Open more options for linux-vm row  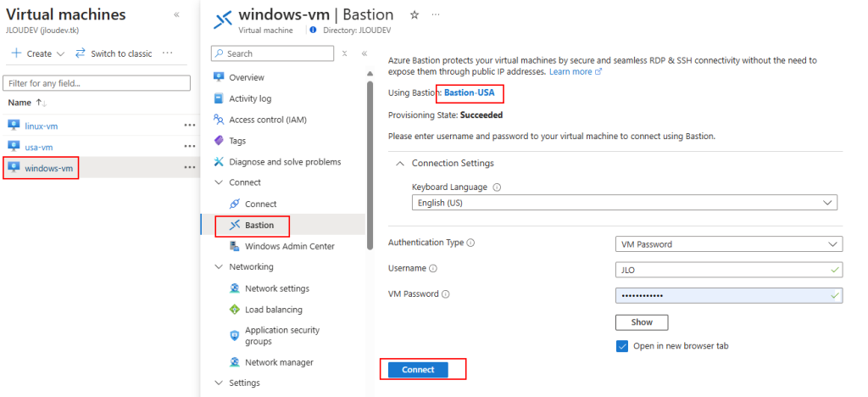coord(190,126)
